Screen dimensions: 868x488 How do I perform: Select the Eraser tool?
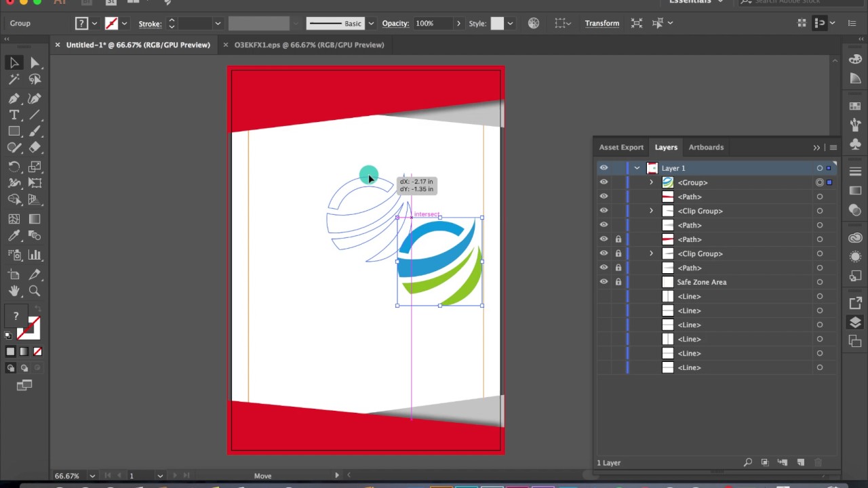tap(35, 147)
